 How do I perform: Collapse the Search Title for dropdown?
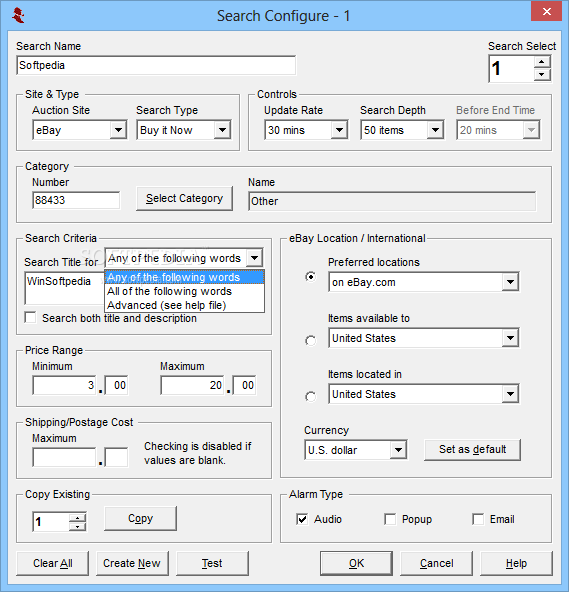click(254, 258)
